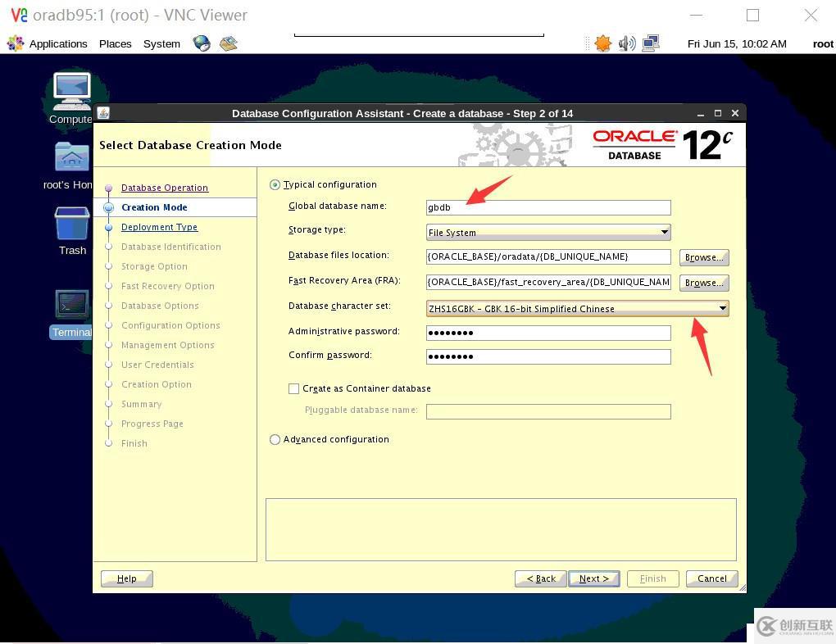Click the Applications menu foot icon
836x644 pixels.
coord(16,43)
